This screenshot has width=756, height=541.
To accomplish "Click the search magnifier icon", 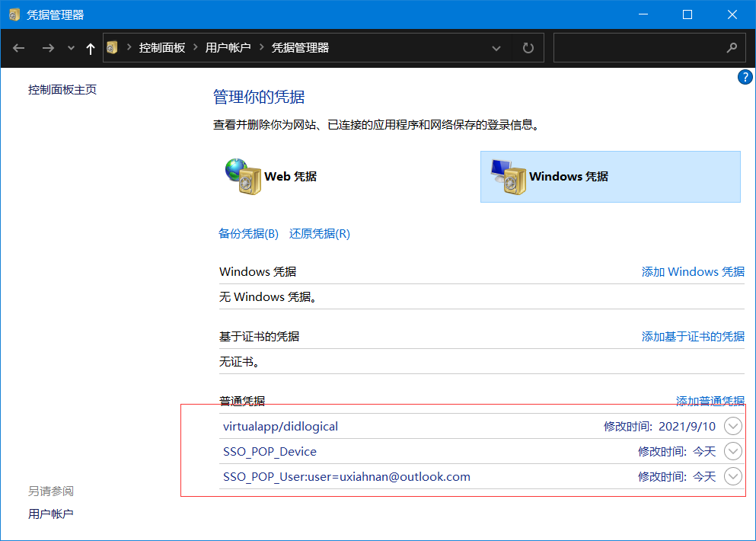I will click(x=732, y=47).
